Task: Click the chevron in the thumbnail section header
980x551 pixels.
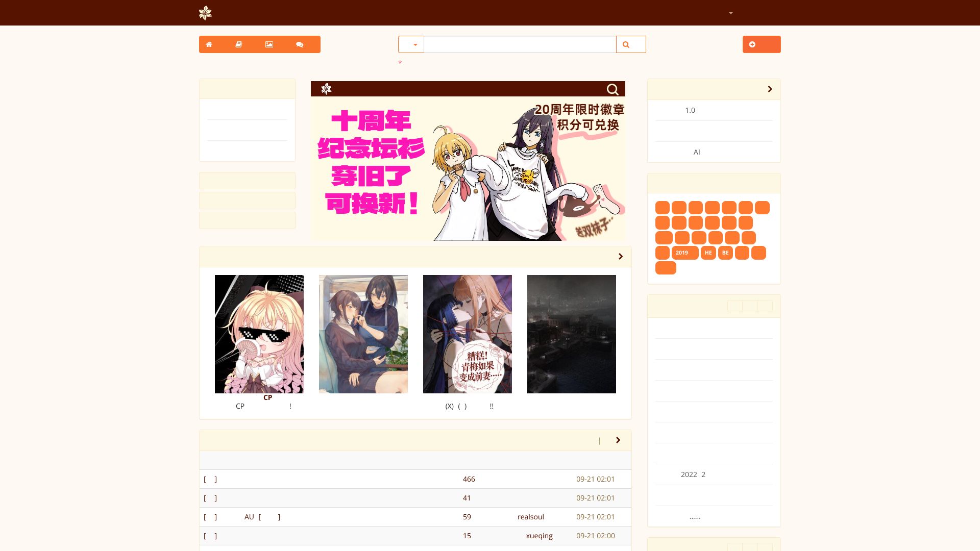Action: pos(621,257)
